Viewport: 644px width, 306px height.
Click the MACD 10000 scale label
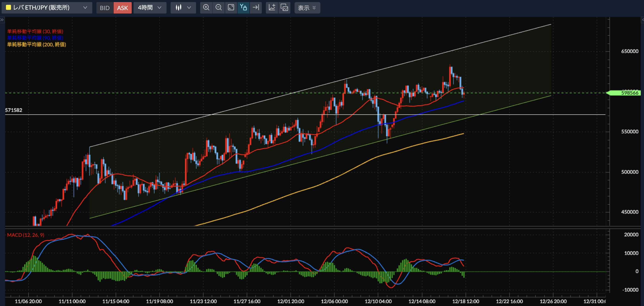631,253
